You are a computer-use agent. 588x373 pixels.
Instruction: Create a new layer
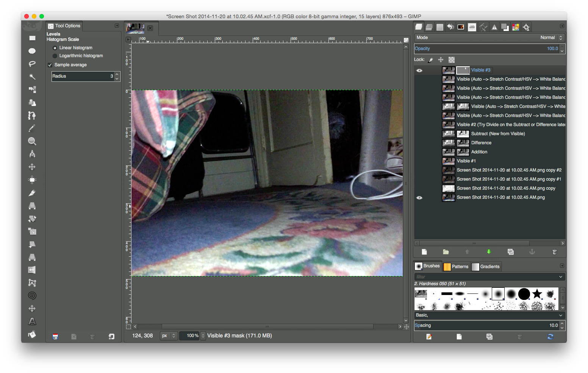[x=424, y=252]
